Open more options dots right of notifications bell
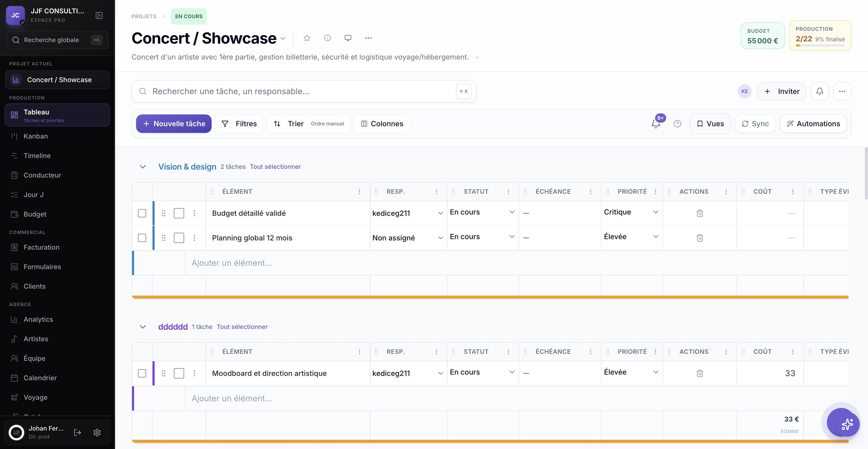This screenshot has width=868, height=449. (842, 91)
